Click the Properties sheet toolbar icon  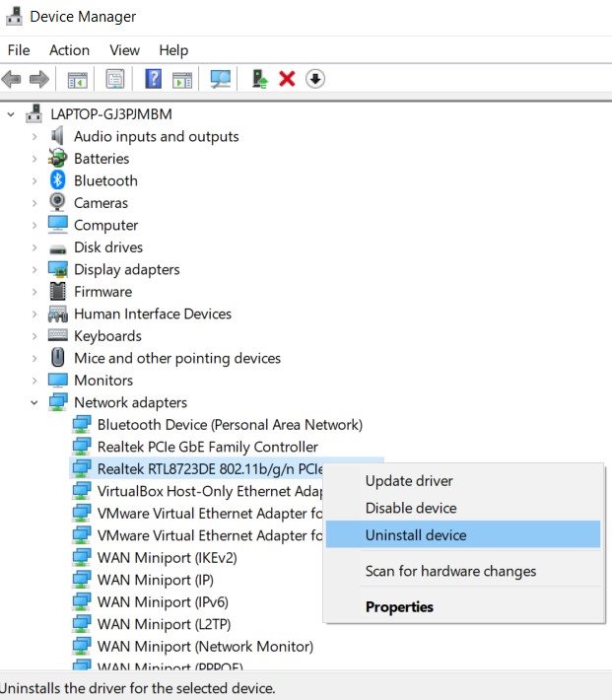(115, 79)
